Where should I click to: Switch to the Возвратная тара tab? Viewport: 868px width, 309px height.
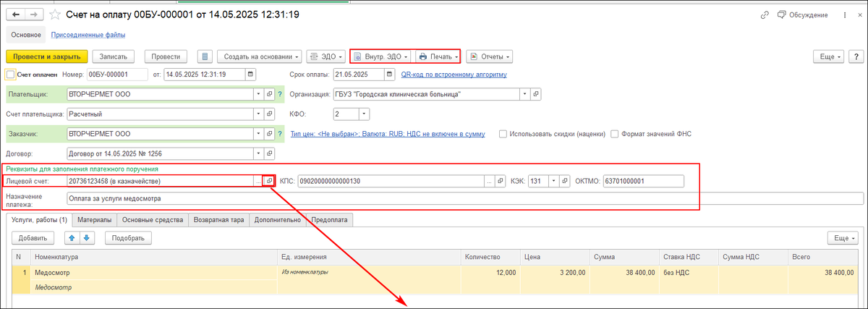click(x=219, y=219)
